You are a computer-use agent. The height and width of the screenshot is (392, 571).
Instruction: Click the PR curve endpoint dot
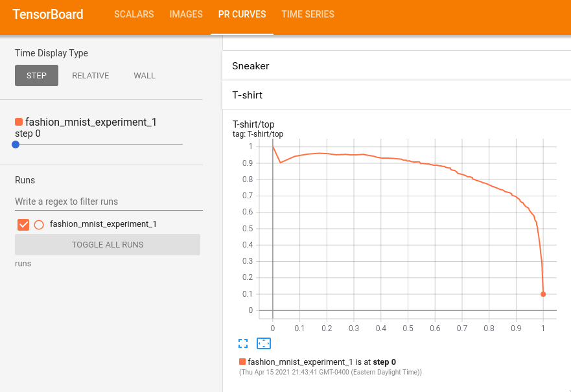(x=543, y=294)
